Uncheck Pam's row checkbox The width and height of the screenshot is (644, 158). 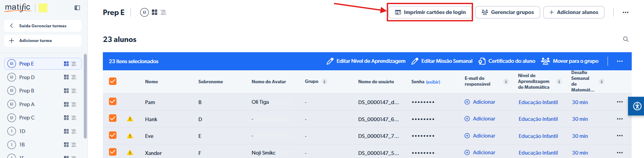pyautogui.click(x=113, y=102)
